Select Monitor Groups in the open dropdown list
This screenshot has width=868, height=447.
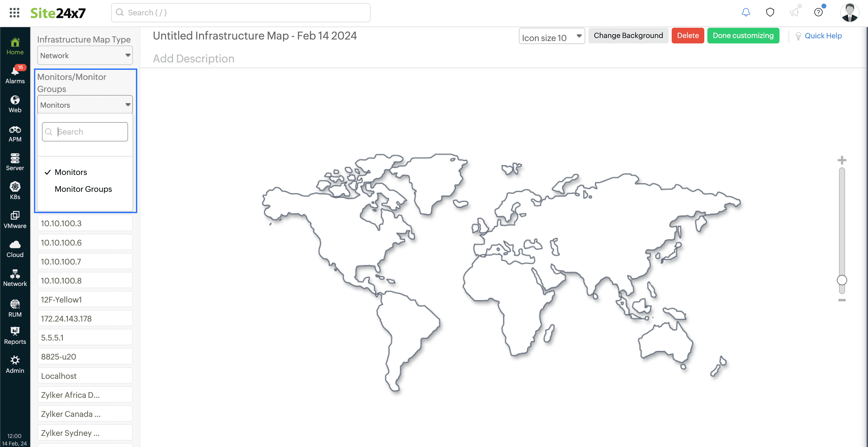coord(83,189)
